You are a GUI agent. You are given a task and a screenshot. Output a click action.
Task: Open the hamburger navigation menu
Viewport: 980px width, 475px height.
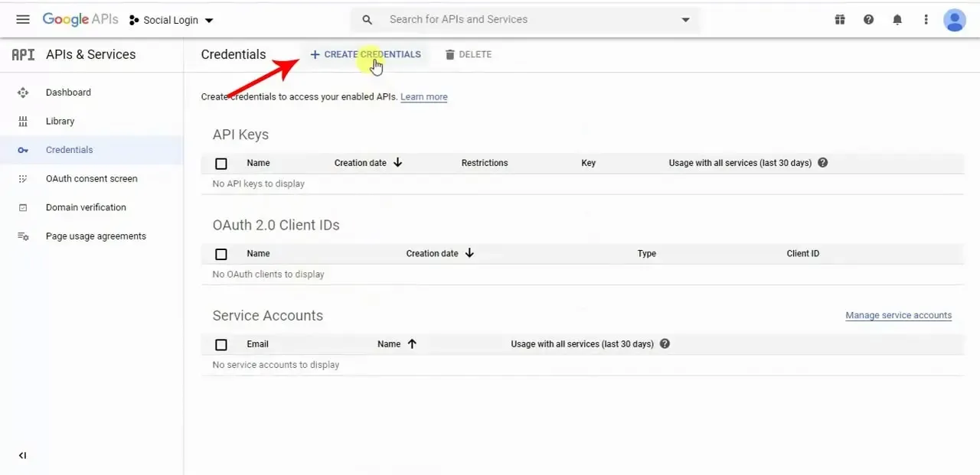point(23,20)
